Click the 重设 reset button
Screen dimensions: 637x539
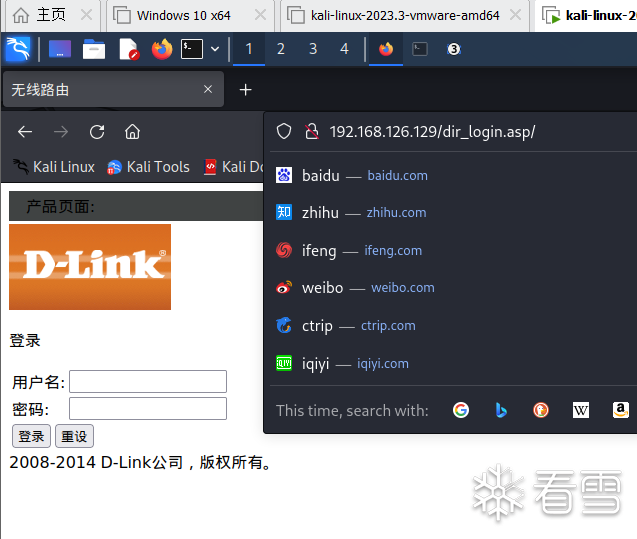point(74,436)
